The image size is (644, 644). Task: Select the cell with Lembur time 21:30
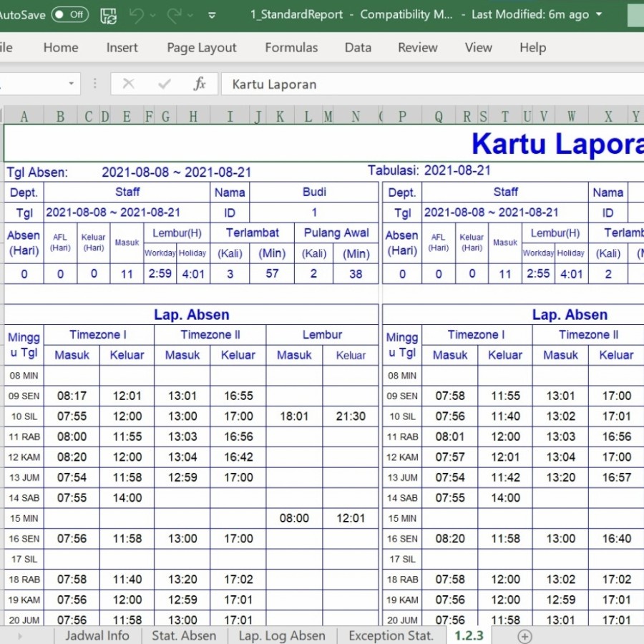[351, 416]
